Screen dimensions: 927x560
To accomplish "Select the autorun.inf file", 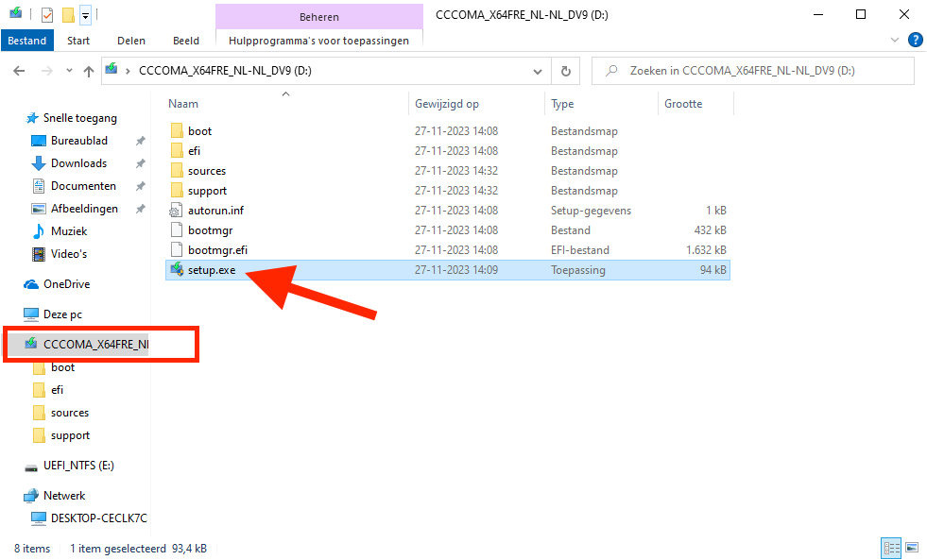I will [215, 211].
